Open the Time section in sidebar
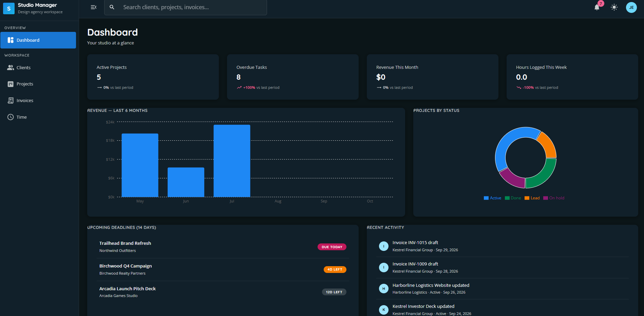 (38, 117)
